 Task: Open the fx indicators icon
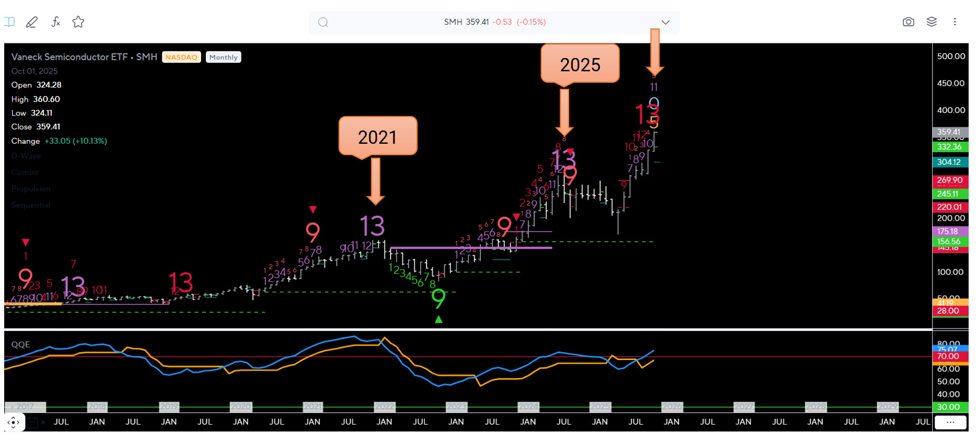click(56, 22)
